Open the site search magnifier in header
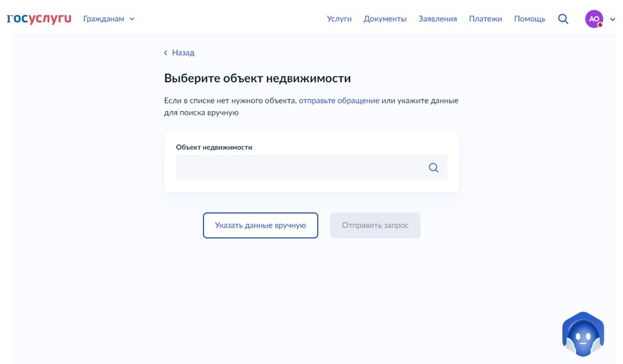The width and height of the screenshot is (623, 364). tap(563, 19)
